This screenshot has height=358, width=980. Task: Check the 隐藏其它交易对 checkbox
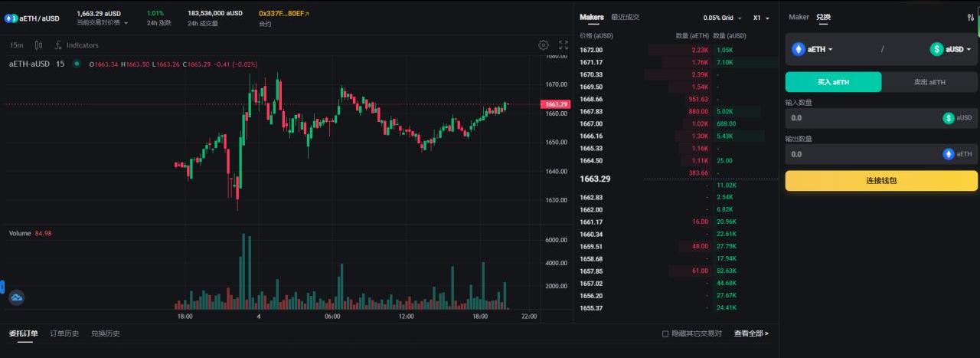(x=665, y=333)
